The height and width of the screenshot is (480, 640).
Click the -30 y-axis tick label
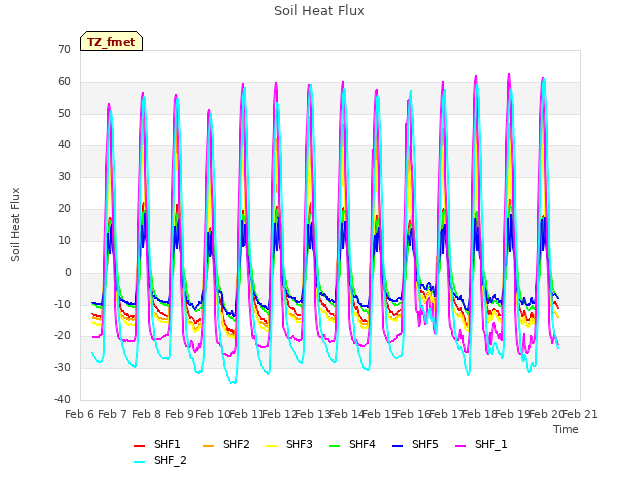pyautogui.click(x=62, y=367)
